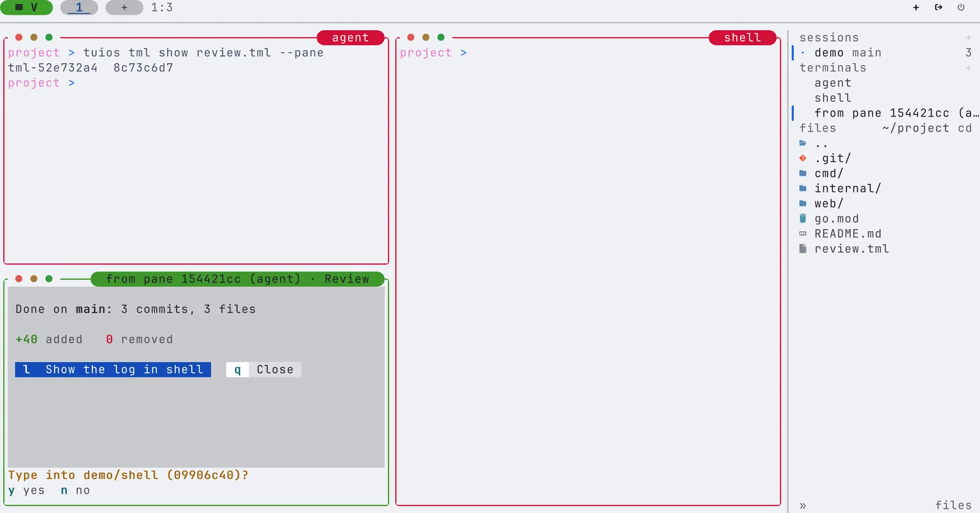980x513 pixels.
Task: Click the 'files' label at sidebar bottom
Action: pyautogui.click(x=953, y=505)
